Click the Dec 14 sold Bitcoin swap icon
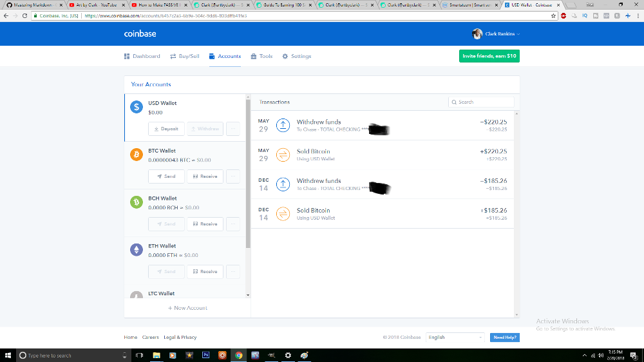 (283, 214)
